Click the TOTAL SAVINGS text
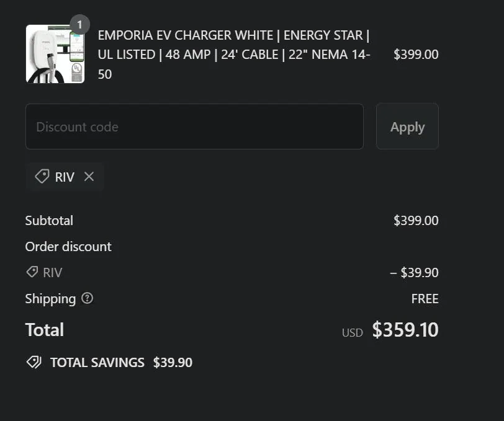The width and height of the screenshot is (504, 421). click(97, 363)
